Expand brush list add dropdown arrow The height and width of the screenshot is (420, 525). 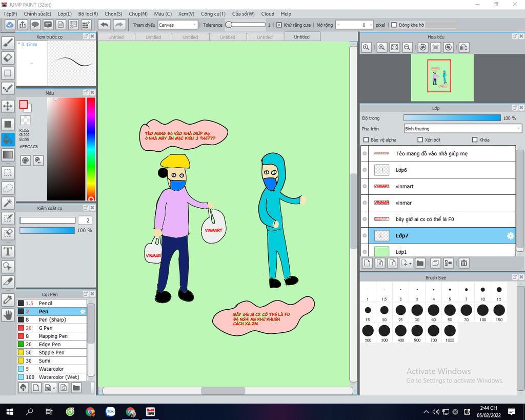pyautogui.click(x=54, y=388)
